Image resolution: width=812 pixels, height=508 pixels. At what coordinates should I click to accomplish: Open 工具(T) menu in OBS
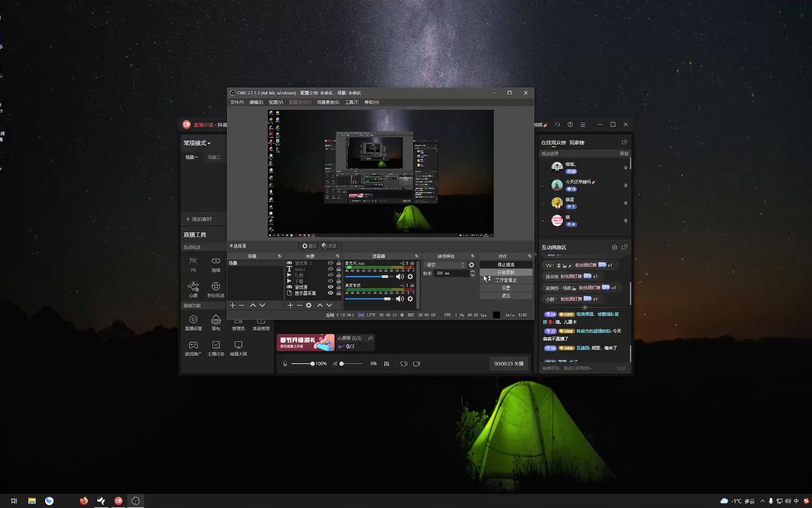click(x=351, y=102)
